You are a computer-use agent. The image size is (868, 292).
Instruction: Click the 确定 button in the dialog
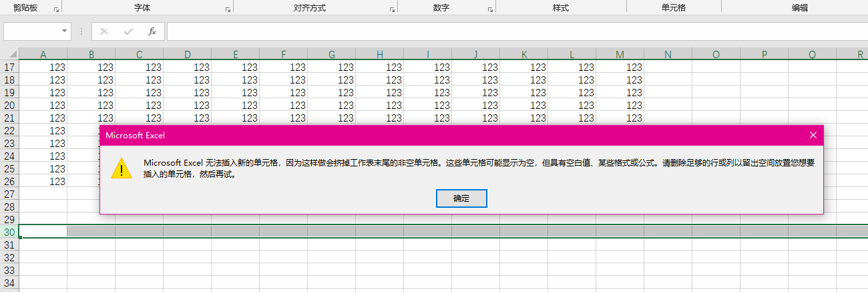pyautogui.click(x=461, y=198)
